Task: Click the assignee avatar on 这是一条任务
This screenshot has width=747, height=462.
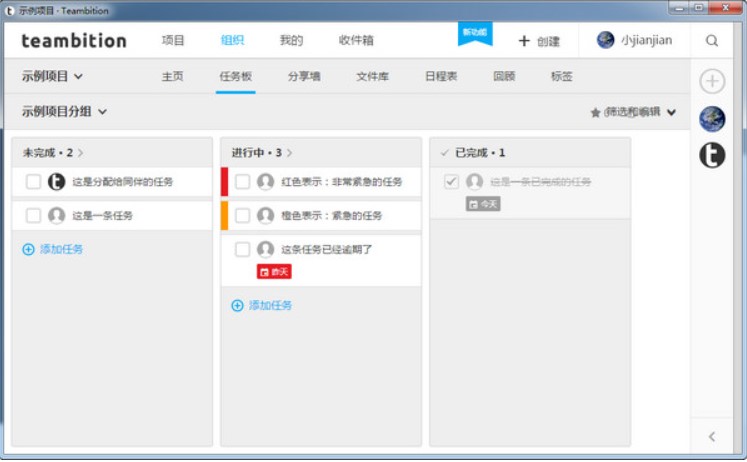Action: pyautogui.click(x=56, y=215)
